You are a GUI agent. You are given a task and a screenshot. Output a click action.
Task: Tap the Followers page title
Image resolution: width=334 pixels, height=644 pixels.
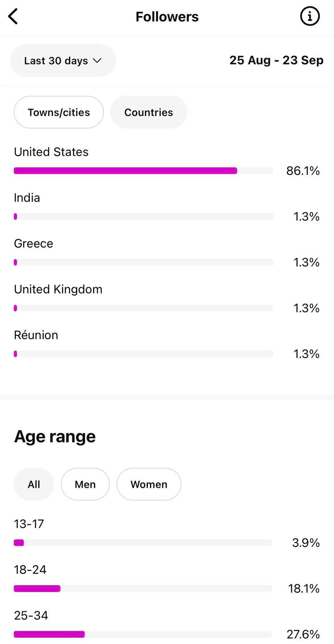[167, 17]
